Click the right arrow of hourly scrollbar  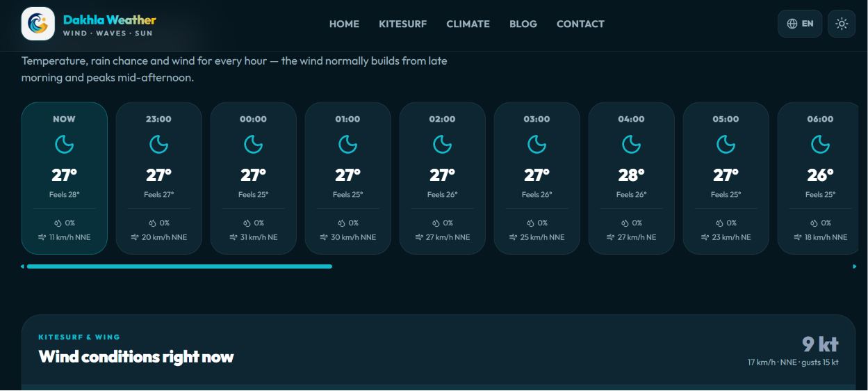pyautogui.click(x=855, y=266)
